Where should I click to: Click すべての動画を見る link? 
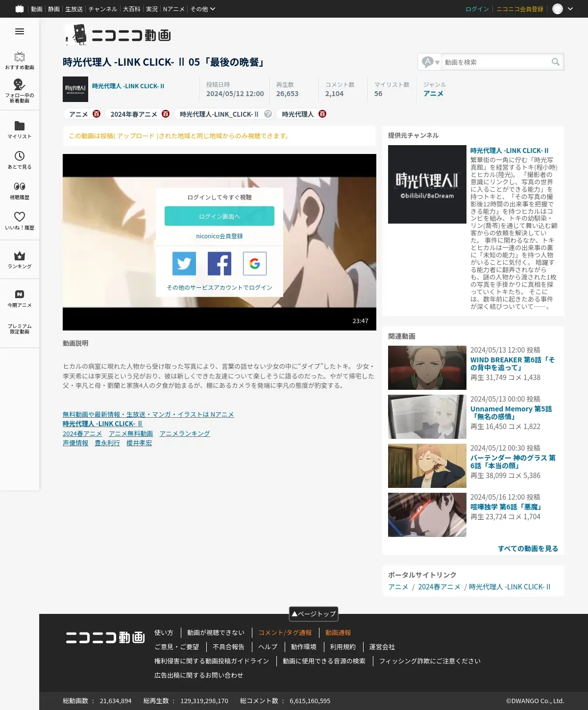click(x=528, y=548)
